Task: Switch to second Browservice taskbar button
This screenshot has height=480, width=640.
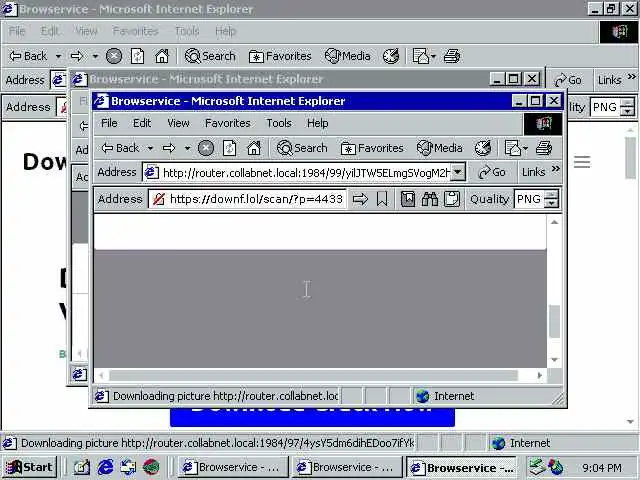Action: [x=347, y=467]
